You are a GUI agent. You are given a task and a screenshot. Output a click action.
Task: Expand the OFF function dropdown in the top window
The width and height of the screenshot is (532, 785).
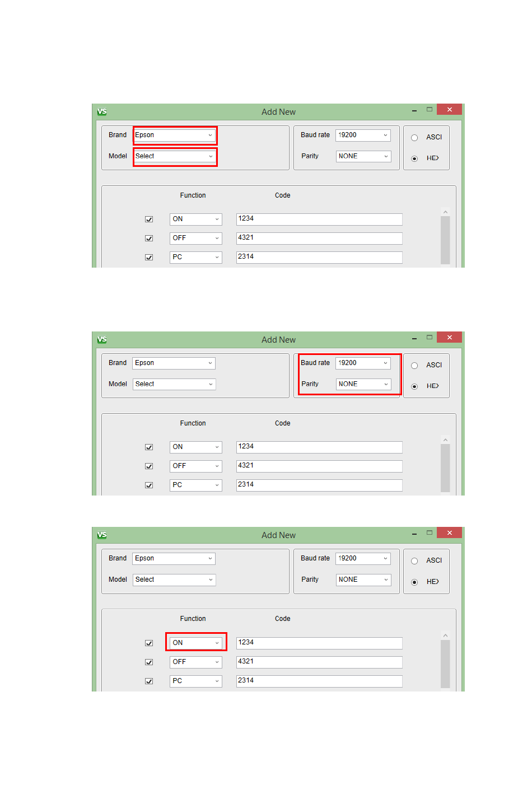coord(196,239)
